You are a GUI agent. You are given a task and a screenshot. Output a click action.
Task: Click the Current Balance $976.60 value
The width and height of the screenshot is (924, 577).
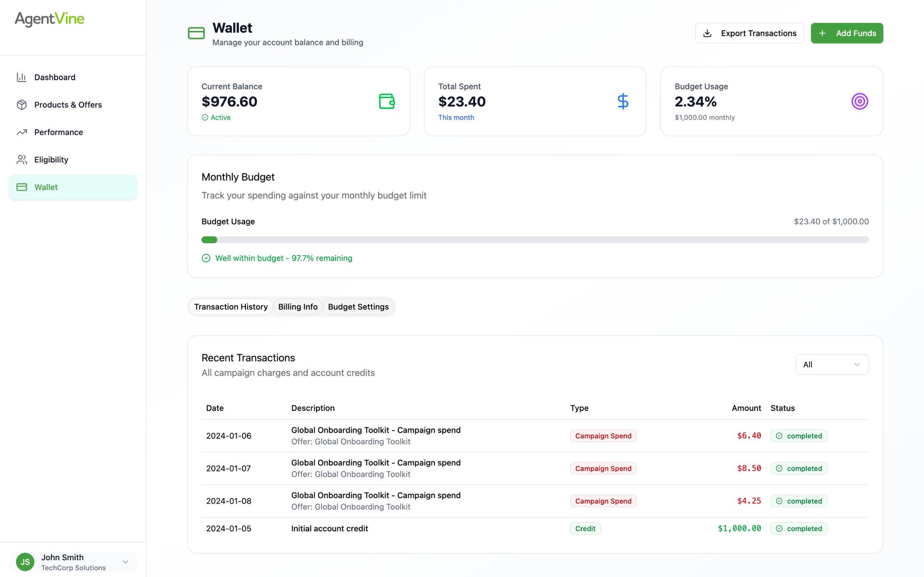229,102
